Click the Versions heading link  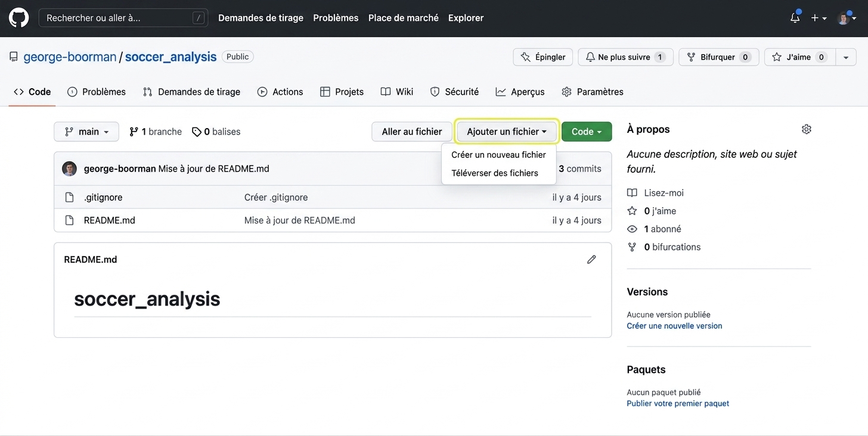coord(647,292)
